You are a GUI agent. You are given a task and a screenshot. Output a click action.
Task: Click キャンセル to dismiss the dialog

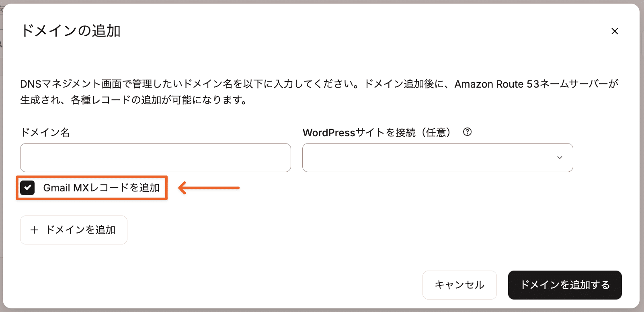[x=459, y=285]
